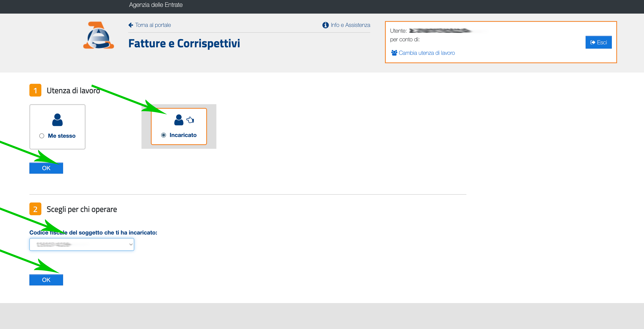Viewport: 644px width, 329px height.
Task: Click the person icon above Me stesso
Action: coord(57,120)
